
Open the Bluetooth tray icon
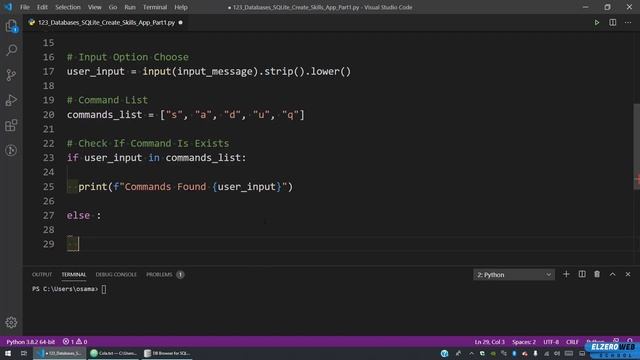(514, 353)
